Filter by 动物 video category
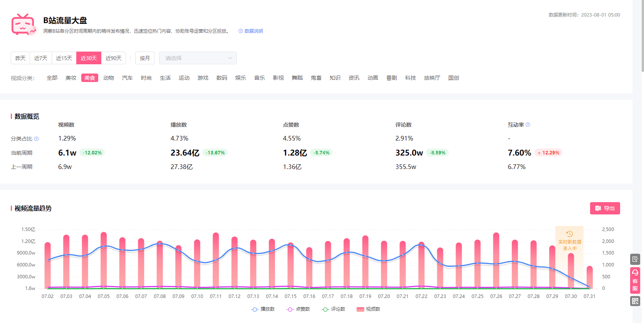 point(109,78)
